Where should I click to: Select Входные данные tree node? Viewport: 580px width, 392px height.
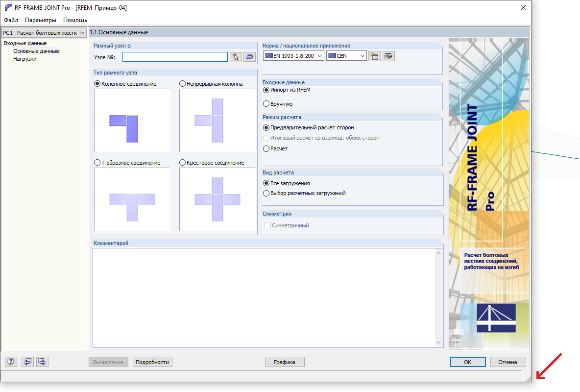tap(25, 43)
